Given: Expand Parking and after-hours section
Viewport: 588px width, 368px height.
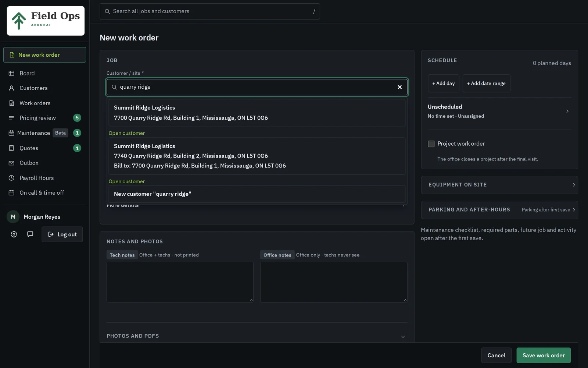Looking at the screenshot, I should (x=499, y=210).
